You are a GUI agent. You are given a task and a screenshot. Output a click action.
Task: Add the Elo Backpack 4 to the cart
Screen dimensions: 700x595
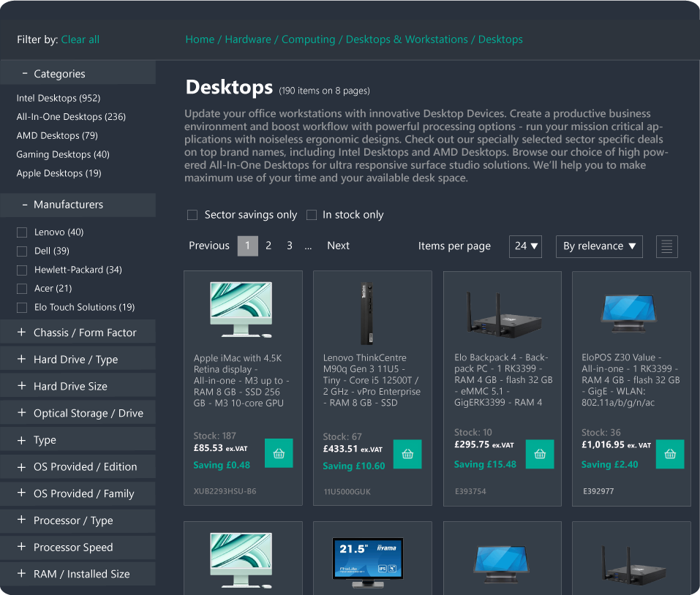539,453
